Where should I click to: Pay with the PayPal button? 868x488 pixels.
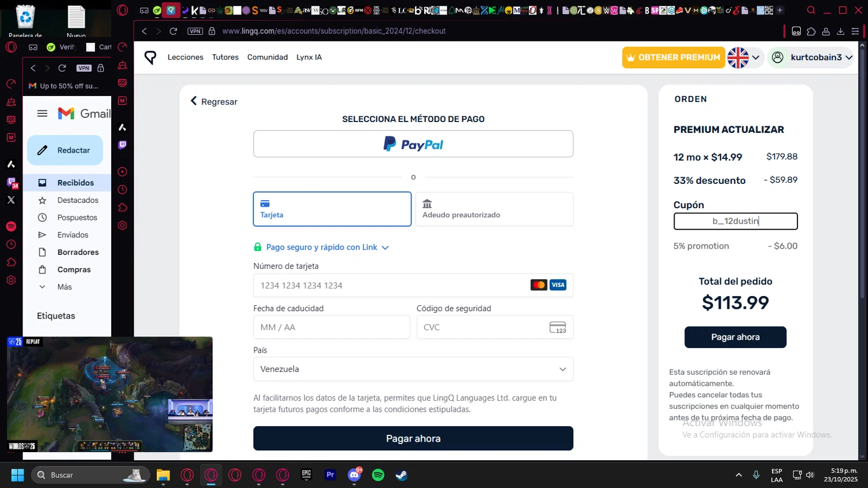[x=413, y=144]
